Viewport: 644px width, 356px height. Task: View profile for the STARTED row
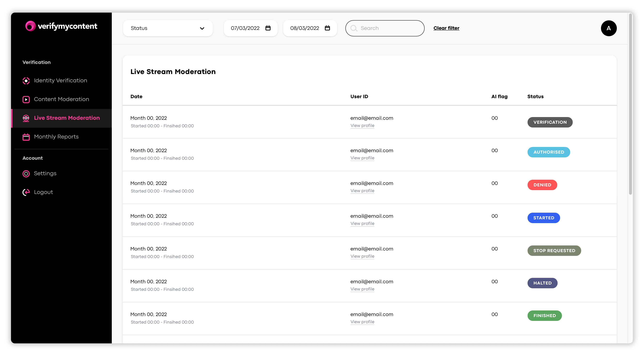pos(362,224)
